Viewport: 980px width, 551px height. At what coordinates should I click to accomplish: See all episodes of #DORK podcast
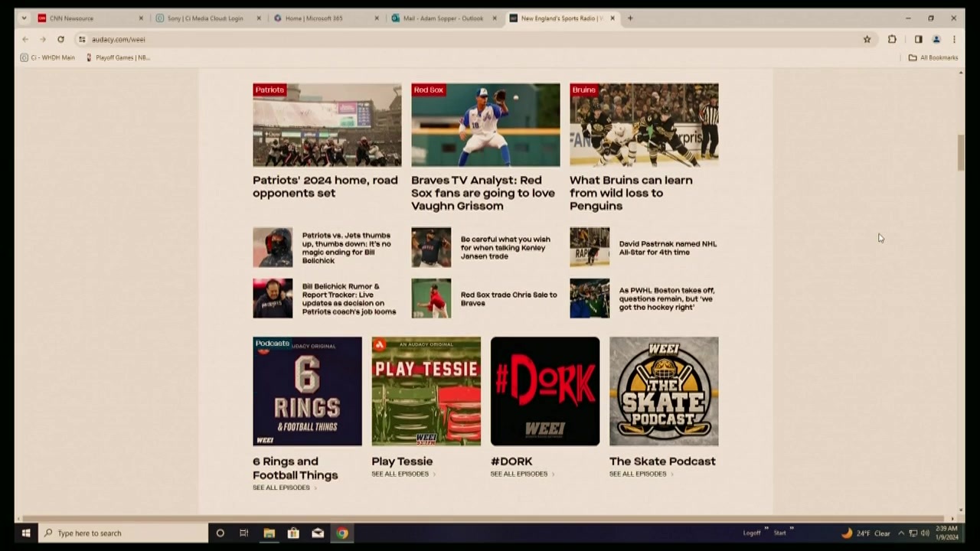tap(518, 474)
